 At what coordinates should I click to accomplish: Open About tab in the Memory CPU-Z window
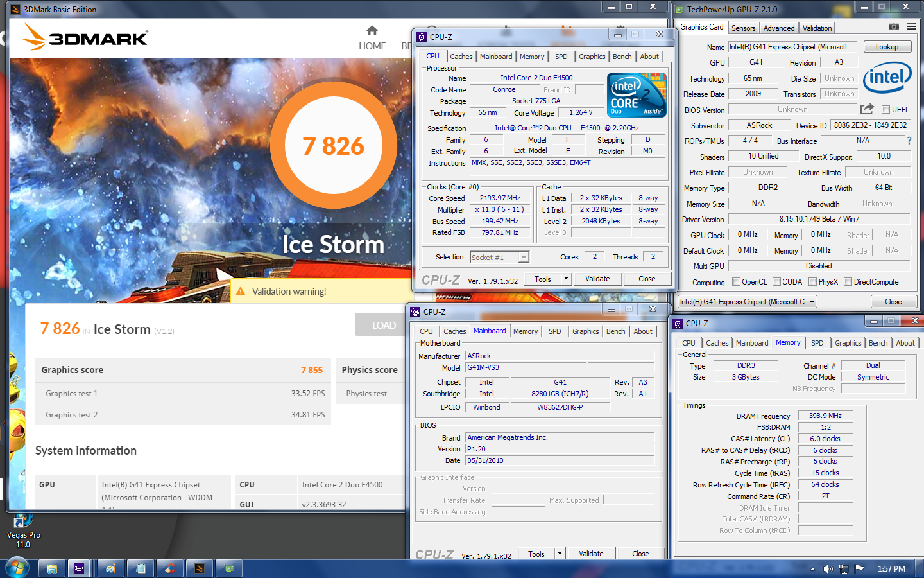(x=905, y=343)
